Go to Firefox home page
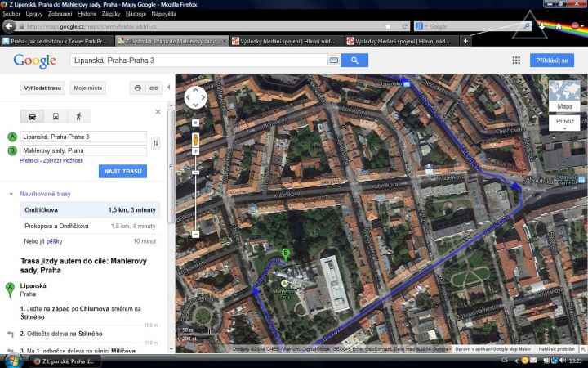Image resolution: width=588 pixels, height=368 pixels. tap(559, 26)
